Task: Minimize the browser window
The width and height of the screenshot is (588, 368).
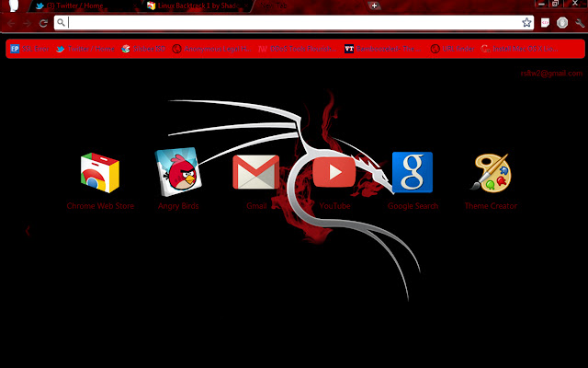Action: 541,4
